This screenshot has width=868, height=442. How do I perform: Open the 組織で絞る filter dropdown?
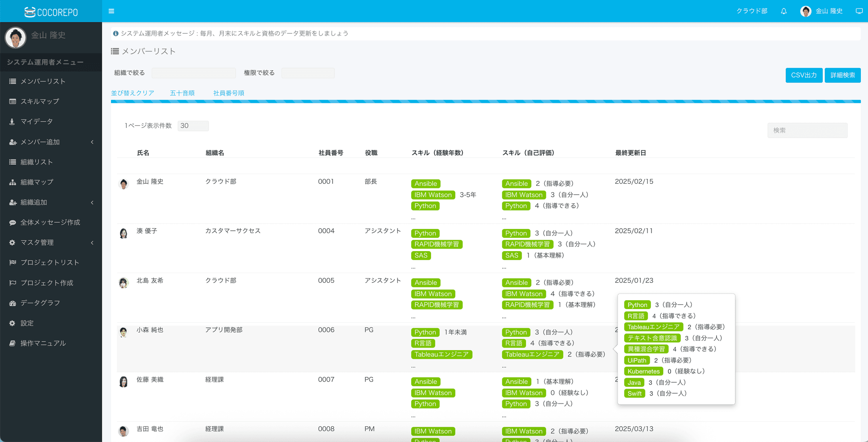click(x=194, y=73)
